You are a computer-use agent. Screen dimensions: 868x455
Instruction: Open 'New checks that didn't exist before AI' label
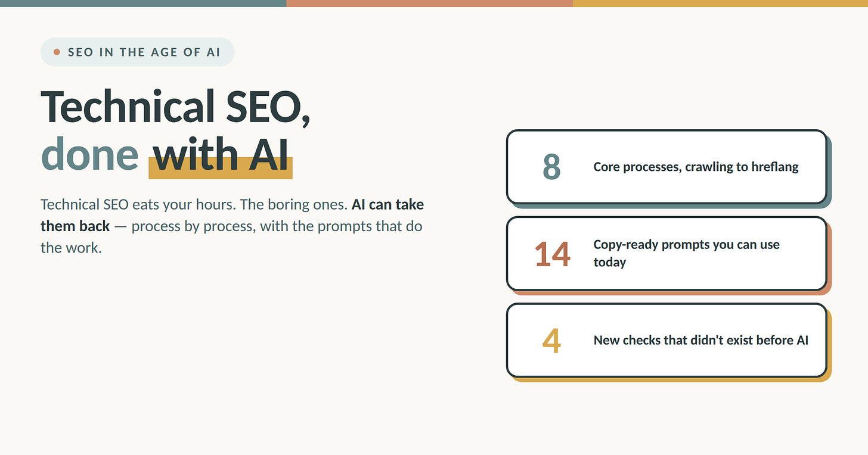pos(701,340)
